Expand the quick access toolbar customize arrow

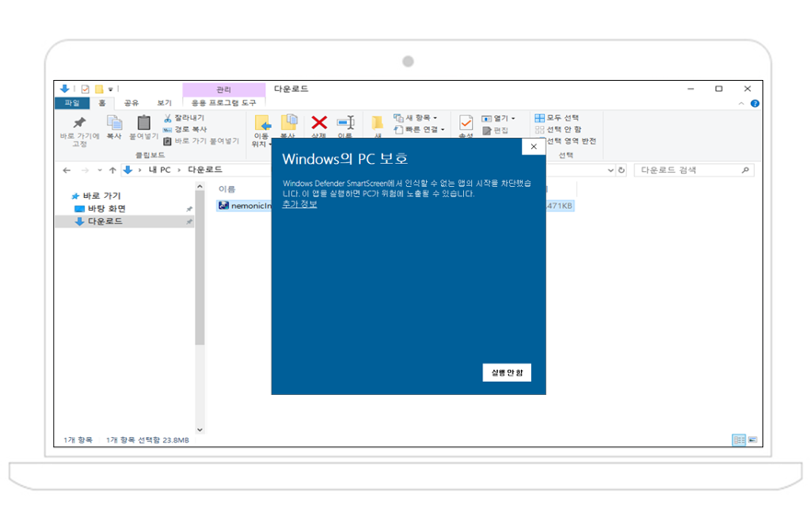pyautogui.click(x=110, y=89)
